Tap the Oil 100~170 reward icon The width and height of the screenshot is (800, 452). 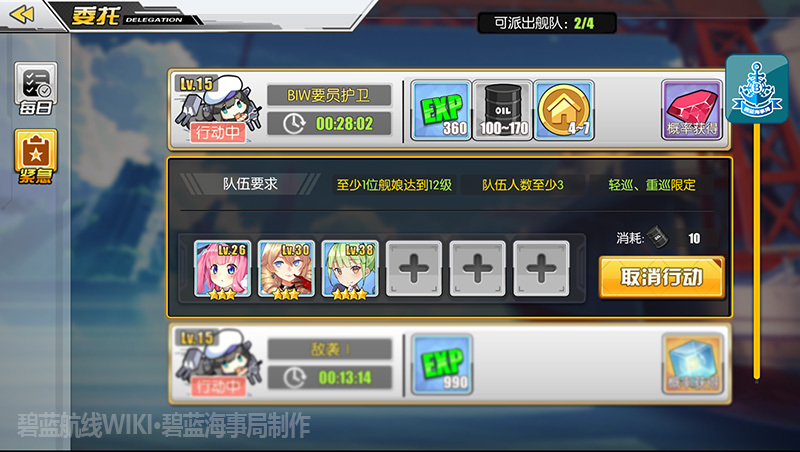coord(503,110)
